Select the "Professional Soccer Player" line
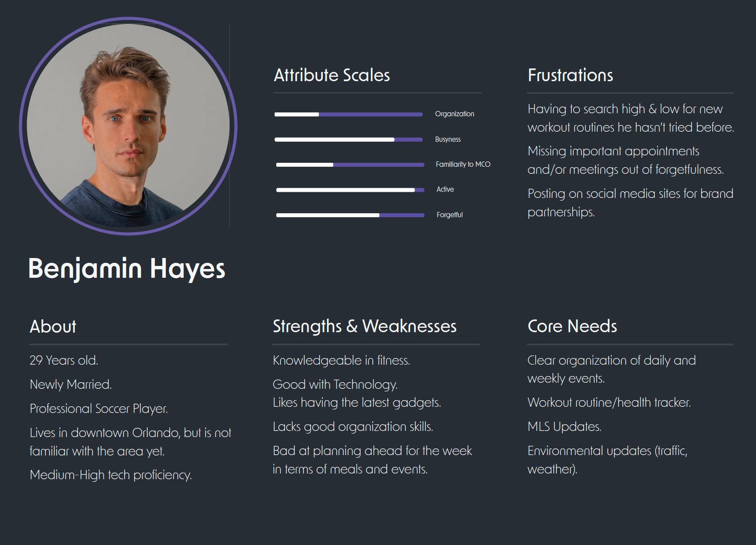756x545 pixels. tap(99, 409)
